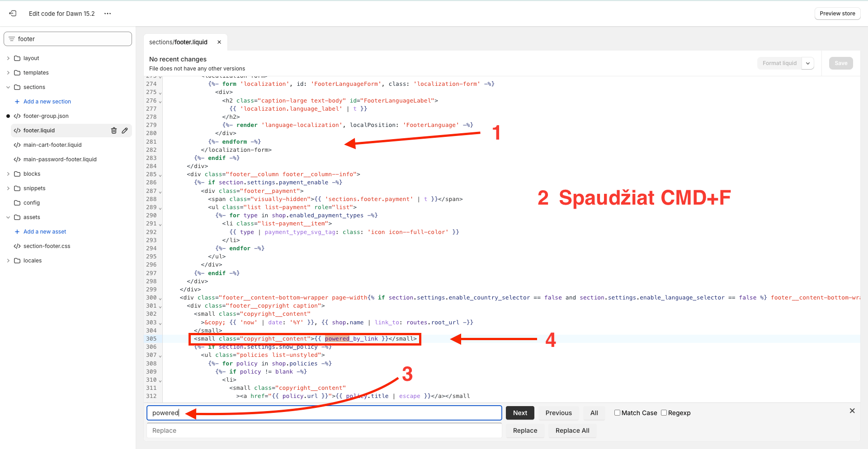Select the sections/footer.liquid tab

coord(179,42)
